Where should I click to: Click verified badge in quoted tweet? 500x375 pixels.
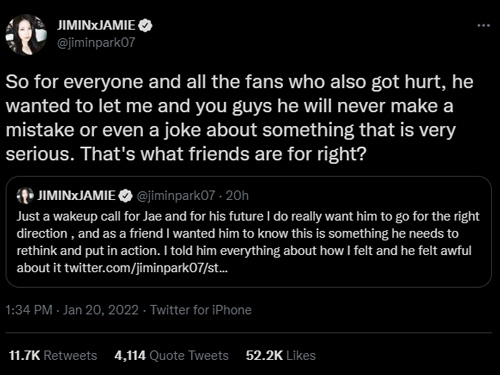[x=126, y=196]
